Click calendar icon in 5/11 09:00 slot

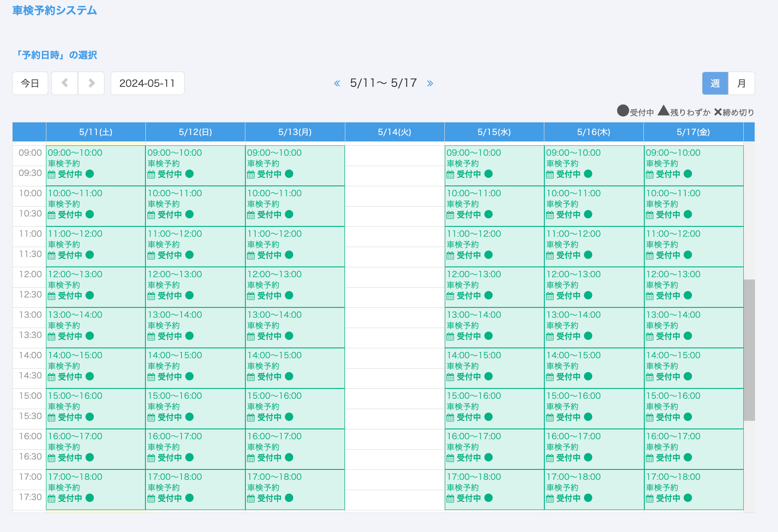click(x=52, y=175)
